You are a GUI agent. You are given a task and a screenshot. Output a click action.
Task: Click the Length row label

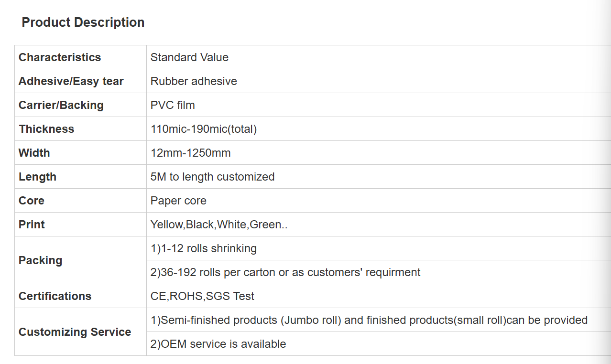(x=37, y=177)
